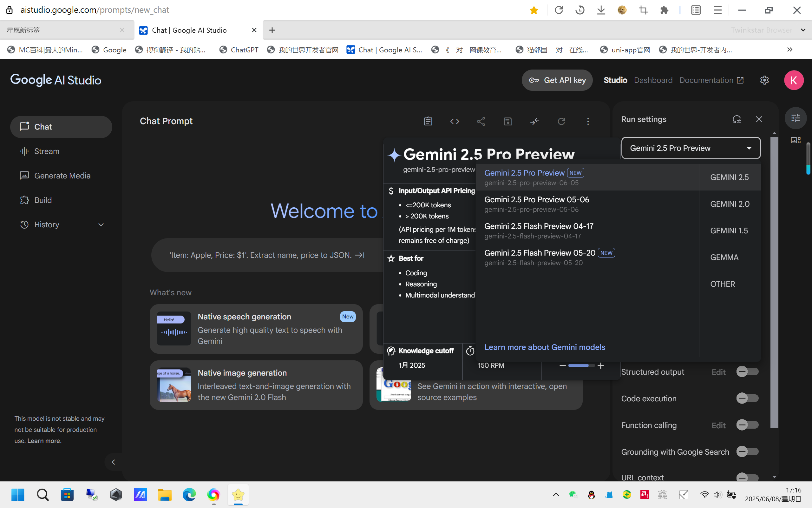This screenshot has height=508, width=812.
Task: Close the Chat | Google AI Studio tab
Action: pos(254,30)
